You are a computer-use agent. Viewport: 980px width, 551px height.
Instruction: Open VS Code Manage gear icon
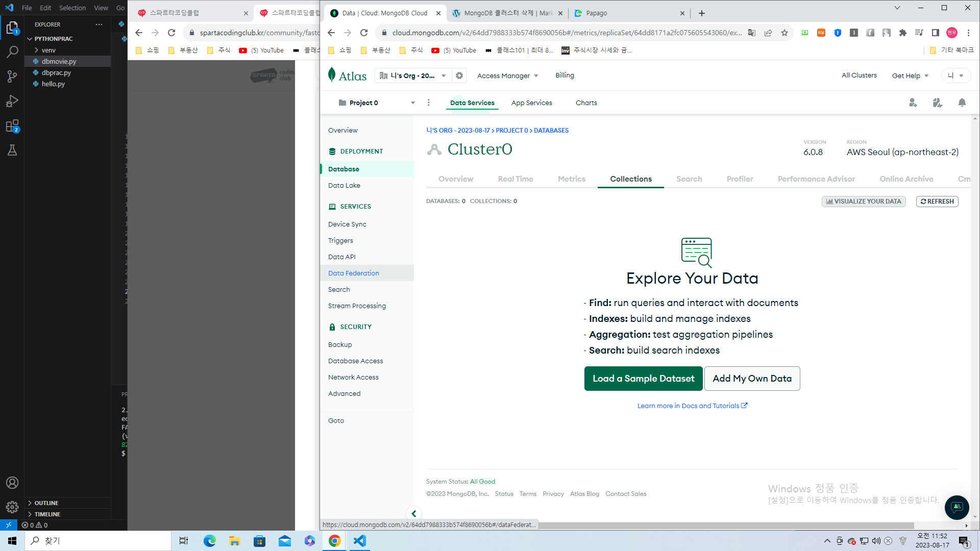click(x=12, y=507)
